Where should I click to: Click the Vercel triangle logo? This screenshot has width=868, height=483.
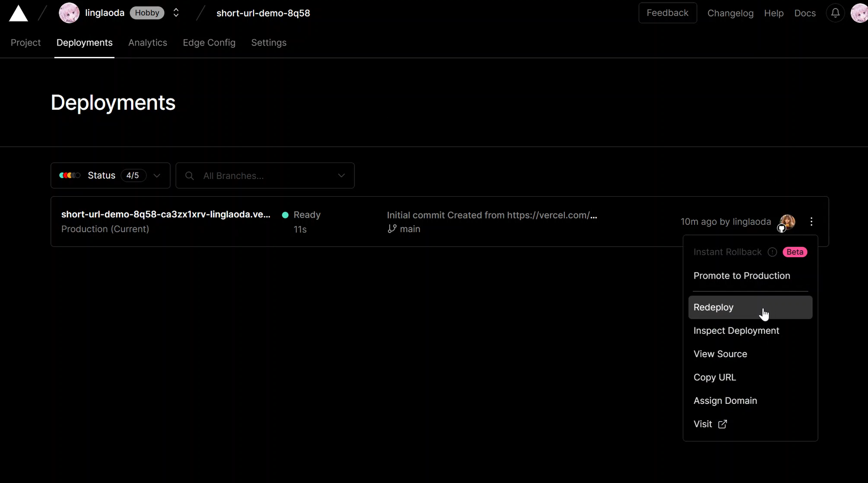click(x=19, y=13)
